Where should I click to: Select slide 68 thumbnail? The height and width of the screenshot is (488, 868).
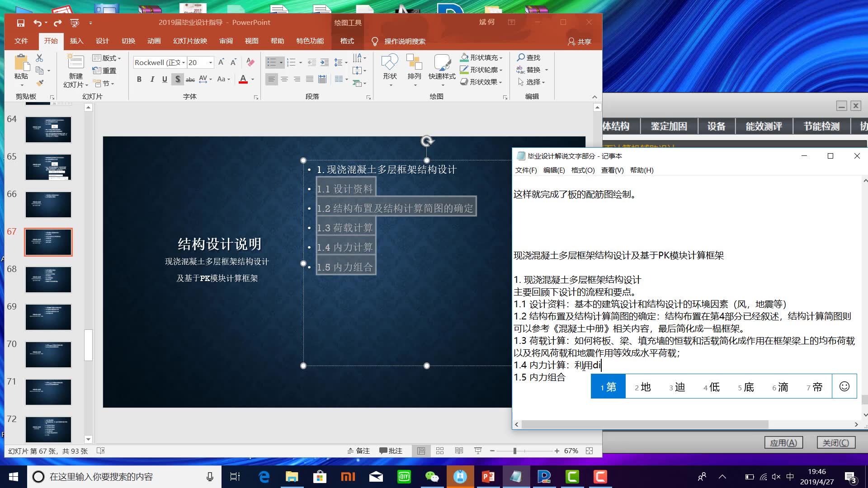[x=48, y=279]
